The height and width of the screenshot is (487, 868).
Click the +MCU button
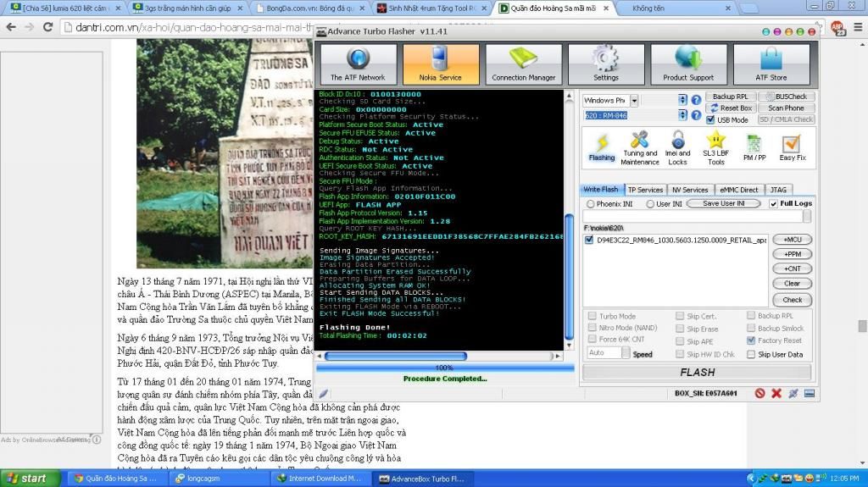pyautogui.click(x=793, y=240)
